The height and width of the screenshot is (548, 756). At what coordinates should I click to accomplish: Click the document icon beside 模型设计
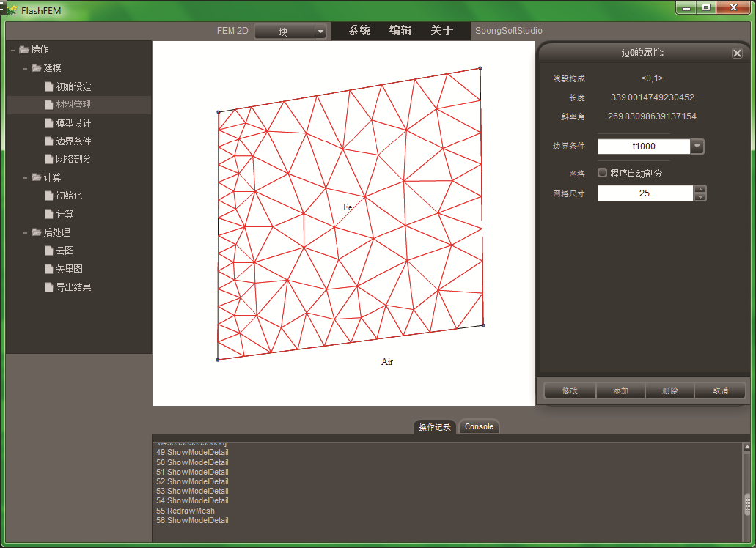pyautogui.click(x=48, y=123)
